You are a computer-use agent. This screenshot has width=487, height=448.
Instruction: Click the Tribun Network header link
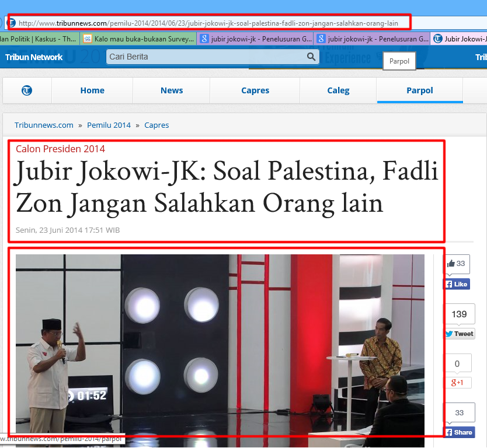[34, 57]
